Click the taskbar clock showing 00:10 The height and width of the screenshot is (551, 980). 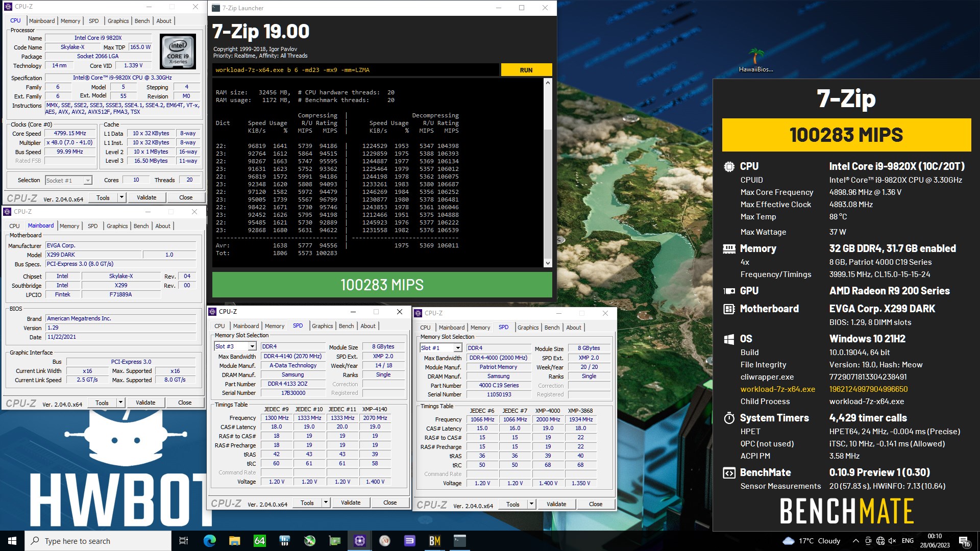click(935, 541)
